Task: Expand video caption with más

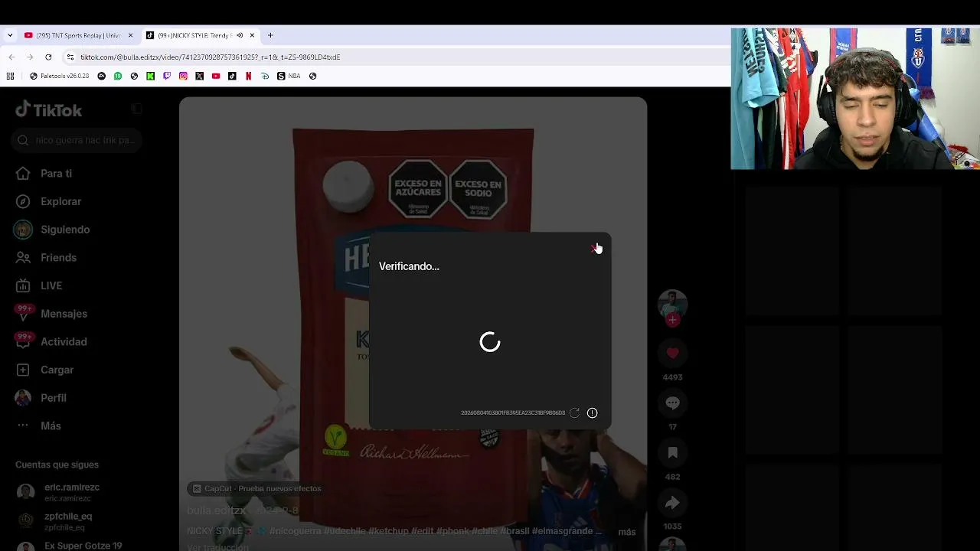Action: pyautogui.click(x=627, y=532)
